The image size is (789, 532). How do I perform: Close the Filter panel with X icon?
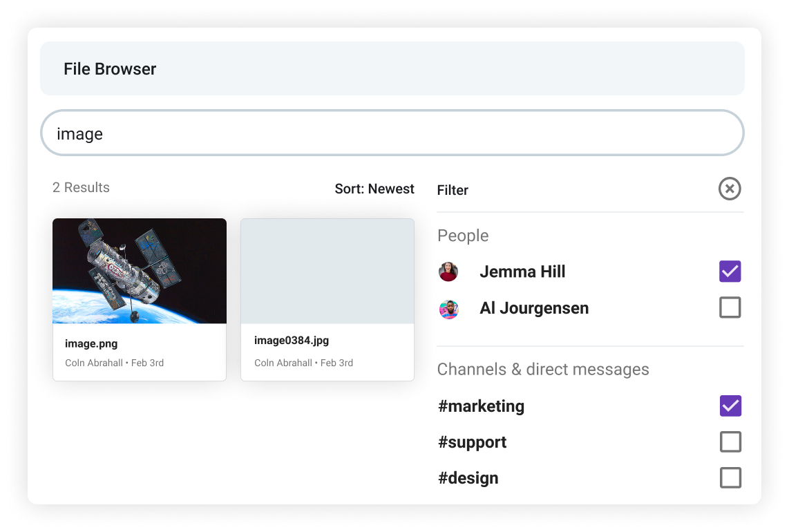coord(730,189)
